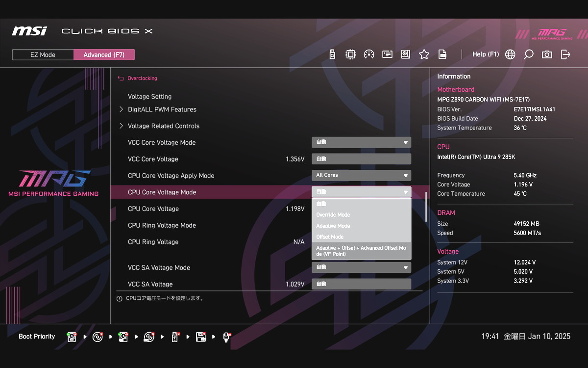The width and height of the screenshot is (588, 368).
Task: Open VCC Core Voltage Mode dropdown
Action: [x=361, y=142]
